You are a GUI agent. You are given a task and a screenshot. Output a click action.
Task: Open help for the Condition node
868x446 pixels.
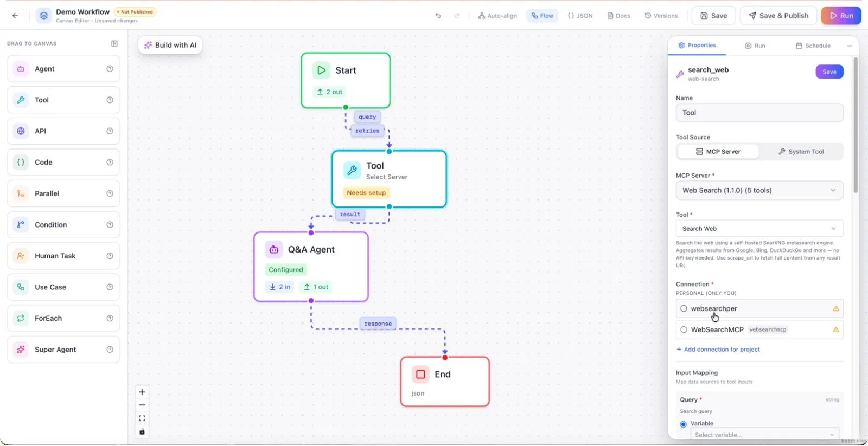tap(110, 225)
